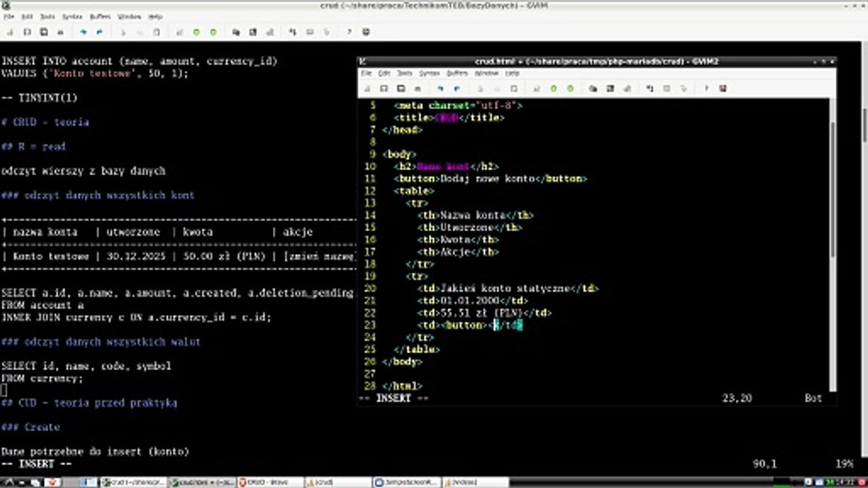This screenshot has height=488, width=868.
Task: Click Open file icon in background crud GVIM toolbar
Action: tap(10, 32)
